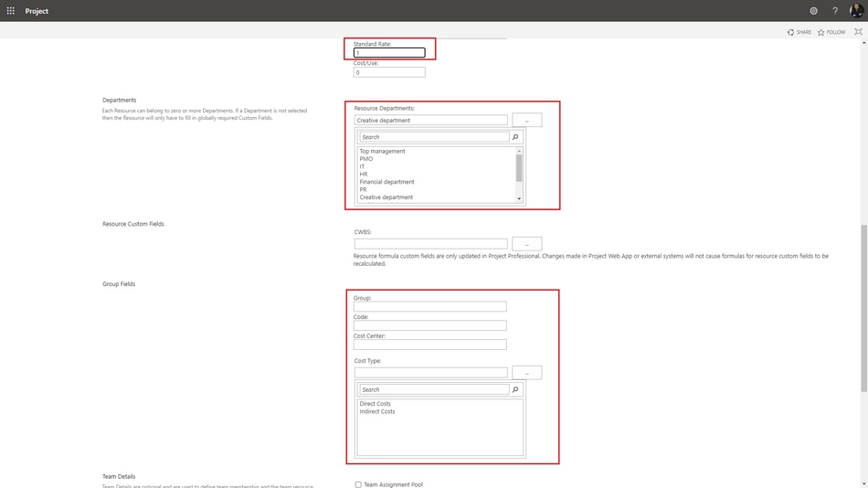The width and height of the screenshot is (868, 488).
Task: Open the help question mark icon
Action: (x=835, y=11)
